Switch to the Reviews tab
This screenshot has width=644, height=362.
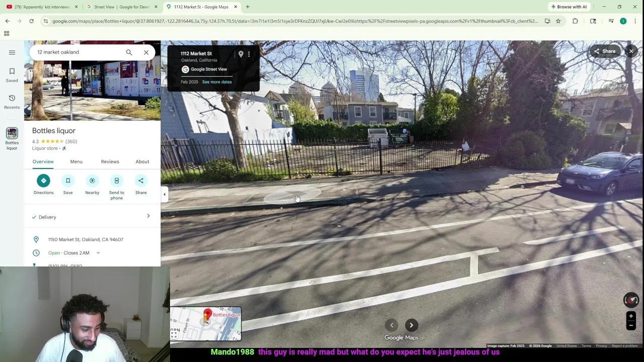[x=110, y=162]
